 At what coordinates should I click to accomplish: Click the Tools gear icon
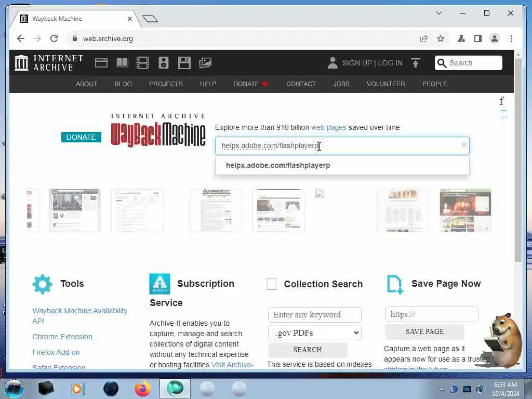pos(42,284)
